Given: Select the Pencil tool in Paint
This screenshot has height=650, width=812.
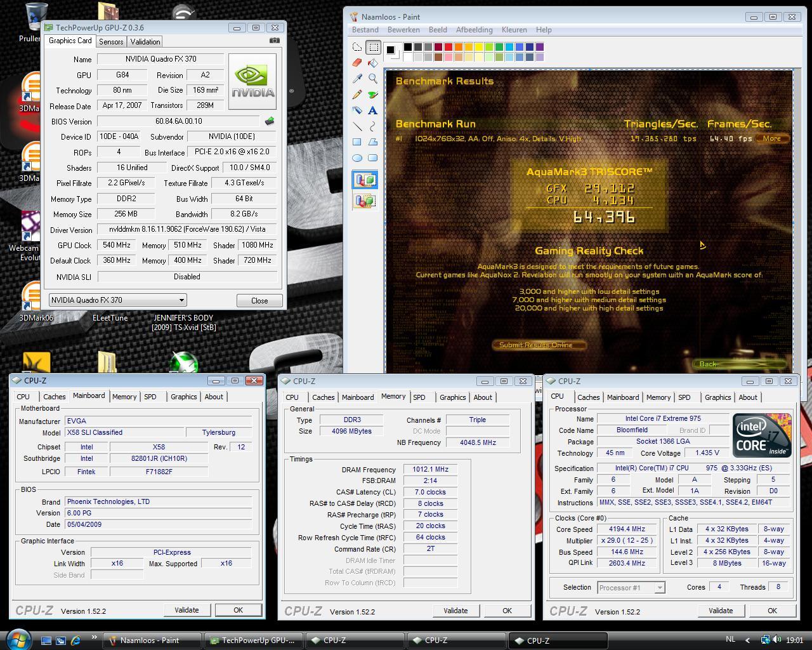Looking at the screenshot, I should pos(357,95).
